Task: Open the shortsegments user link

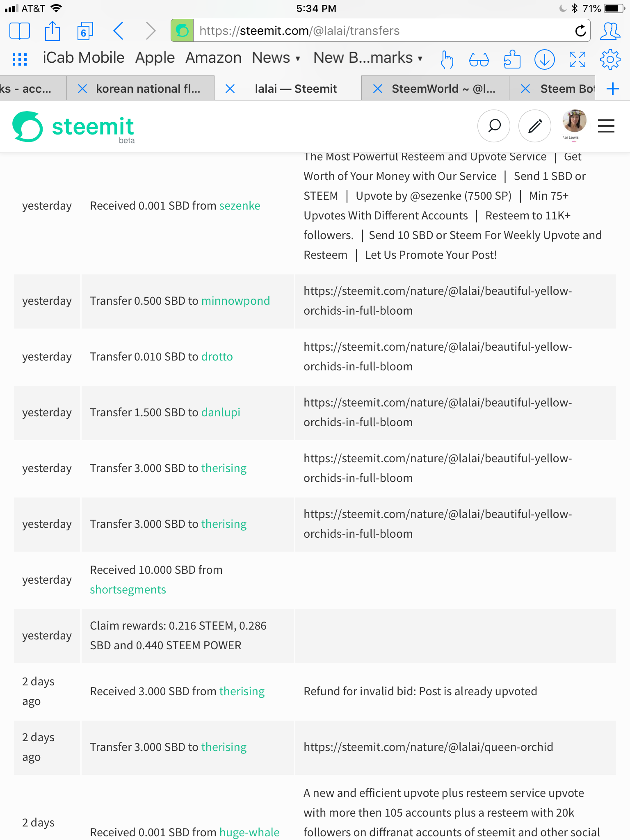Action: click(x=128, y=589)
